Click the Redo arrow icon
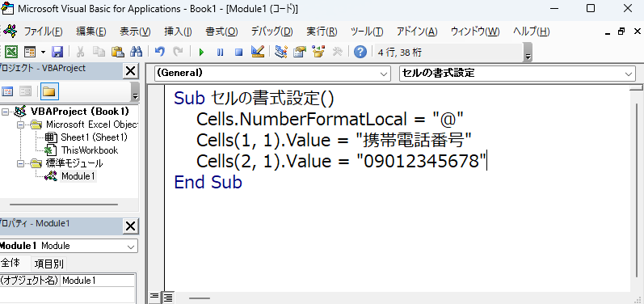Viewport: 644px width, 304px height. (x=178, y=52)
